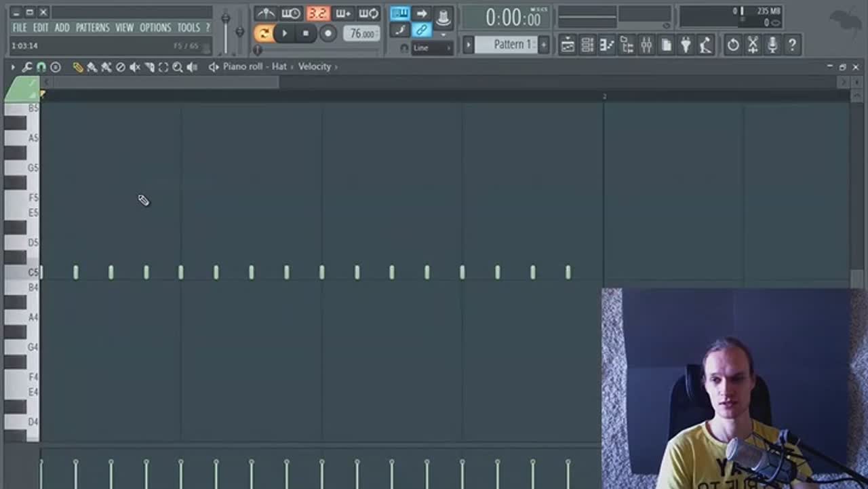Toggle pattern/song loop mode button
This screenshot has height=489, width=868.
pyautogui.click(x=264, y=33)
